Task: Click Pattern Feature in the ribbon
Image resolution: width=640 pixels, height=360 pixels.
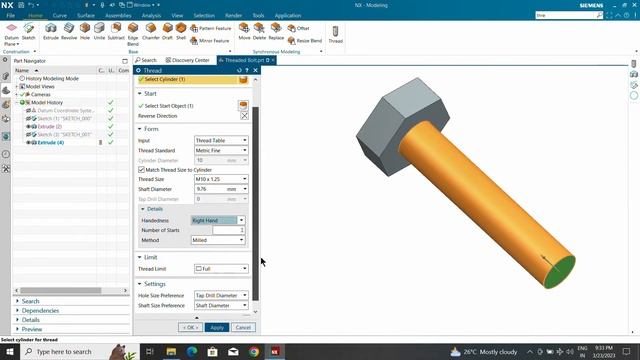Action: (211, 28)
